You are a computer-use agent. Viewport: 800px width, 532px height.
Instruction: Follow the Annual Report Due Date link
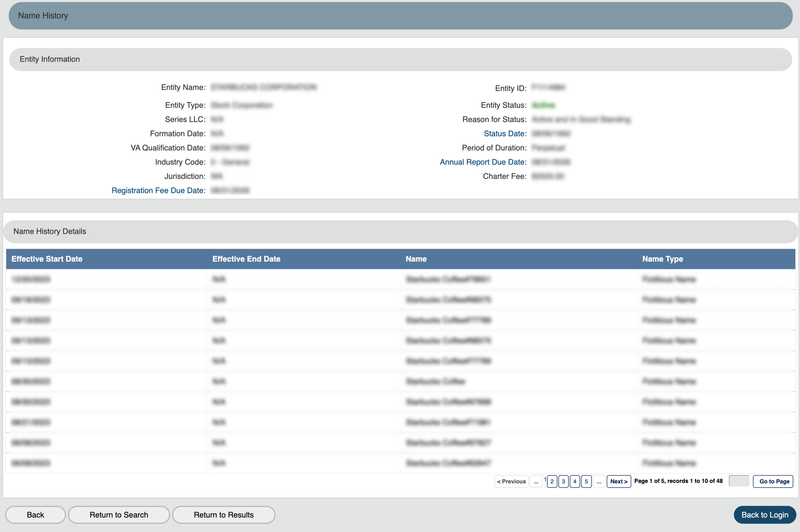[483, 162]
